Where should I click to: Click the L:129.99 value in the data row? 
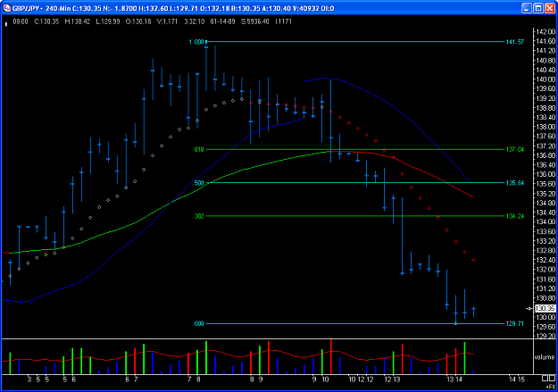coord(108,21)
